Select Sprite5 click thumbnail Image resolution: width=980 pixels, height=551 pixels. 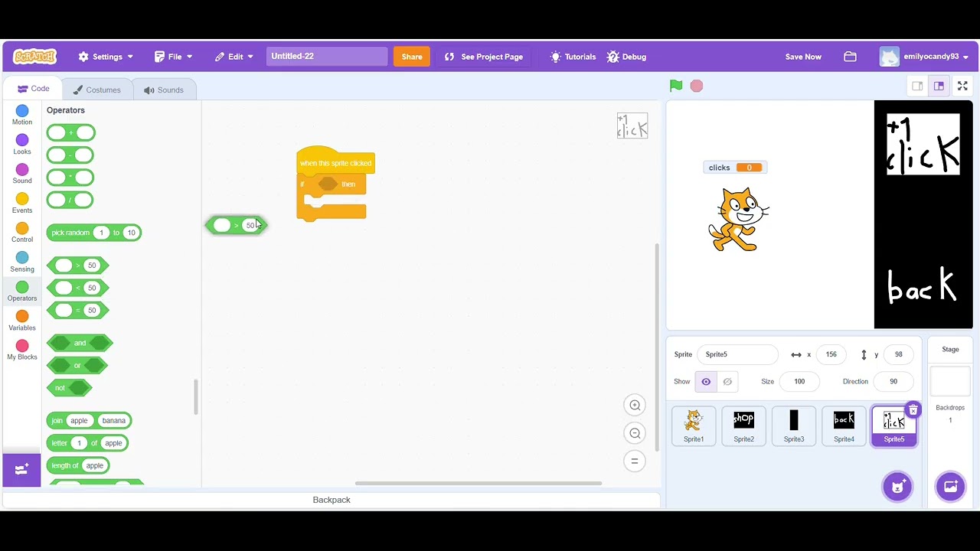[x=893, y=425]
